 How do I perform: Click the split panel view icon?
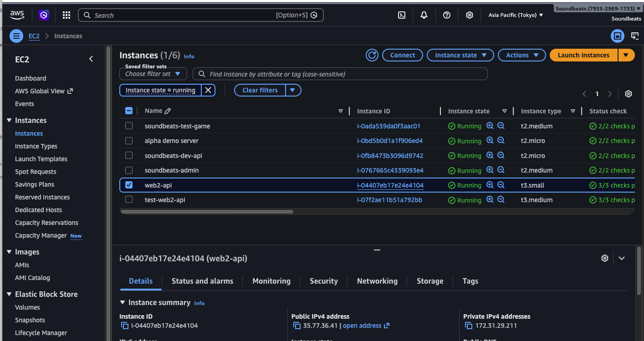click(618, 36)
